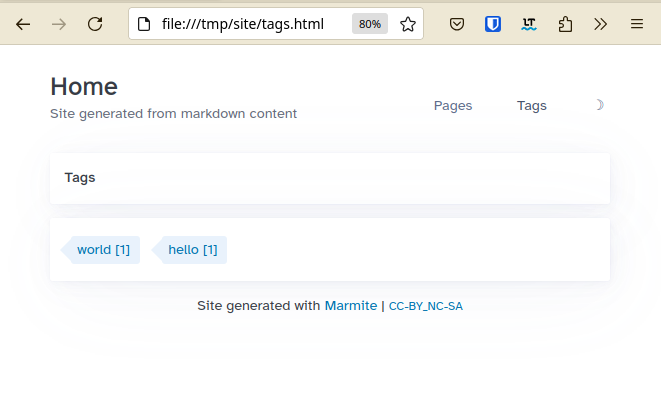The height and width of the screenshot is (416, 661).
Task: Open the Pages navigation item
Action: [453, 105]
